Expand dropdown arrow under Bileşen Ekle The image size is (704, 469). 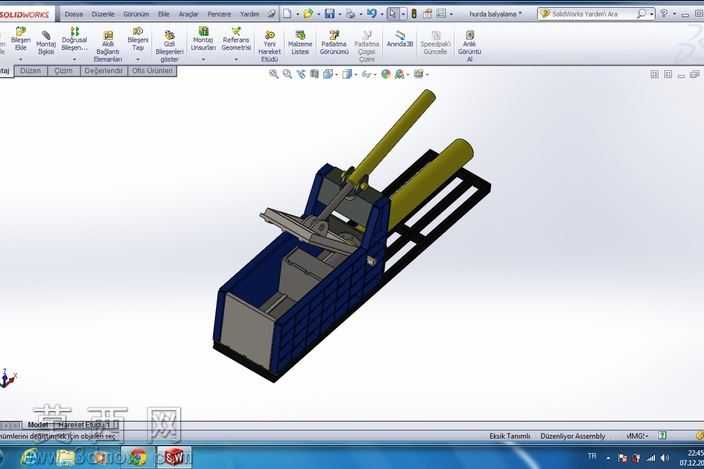21,59
